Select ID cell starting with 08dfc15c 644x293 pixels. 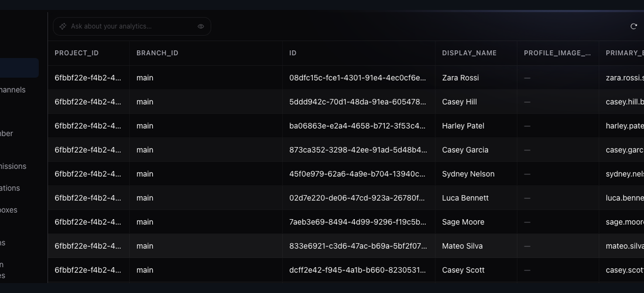coord(358,78)
